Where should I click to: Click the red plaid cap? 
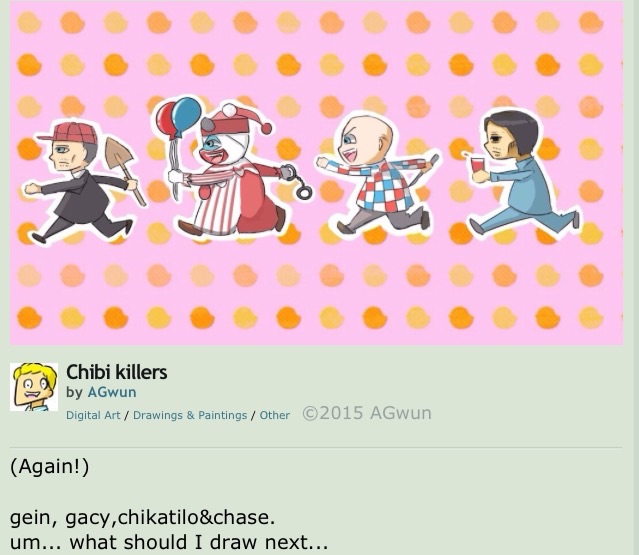click(x=69, y=133)
